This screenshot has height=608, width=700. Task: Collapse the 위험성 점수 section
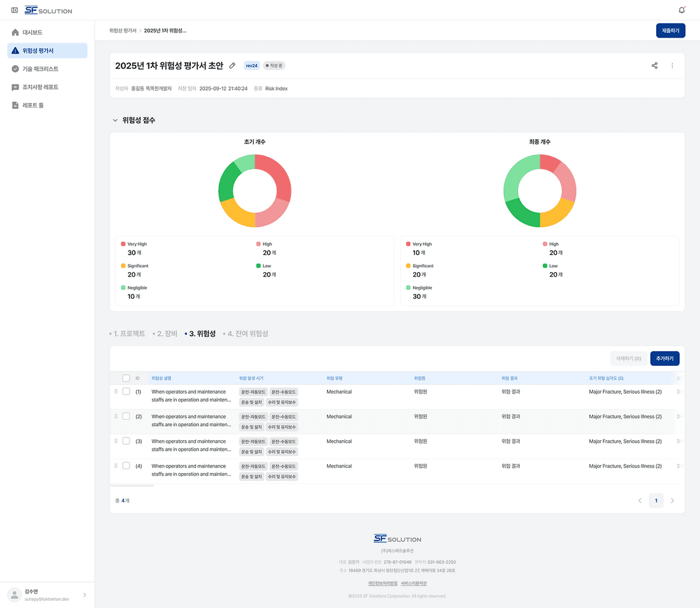[x=115, y=120]
